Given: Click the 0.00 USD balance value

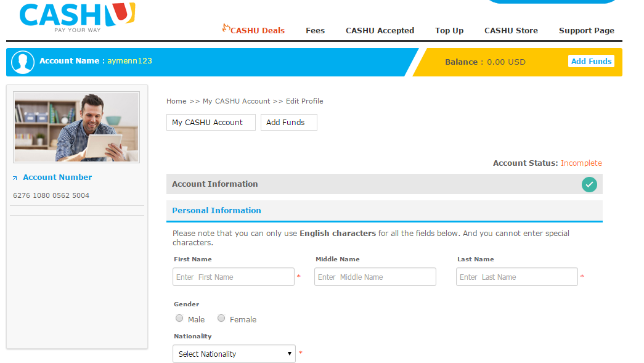Looking at the screenshot, I should tap(506, 62).
